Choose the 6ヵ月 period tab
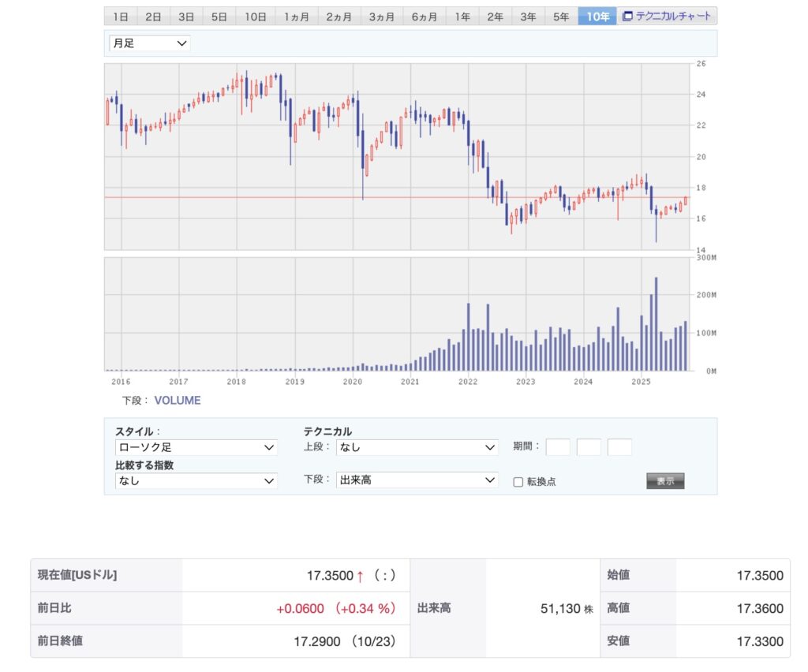The width and height of the screenshot is (808, 672). (x=424, y=17)
